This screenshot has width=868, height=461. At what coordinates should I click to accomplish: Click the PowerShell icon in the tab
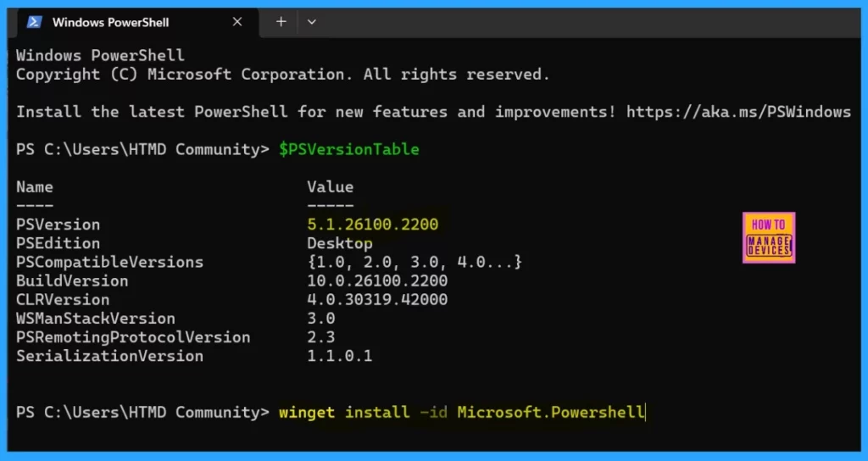point(35,23)
